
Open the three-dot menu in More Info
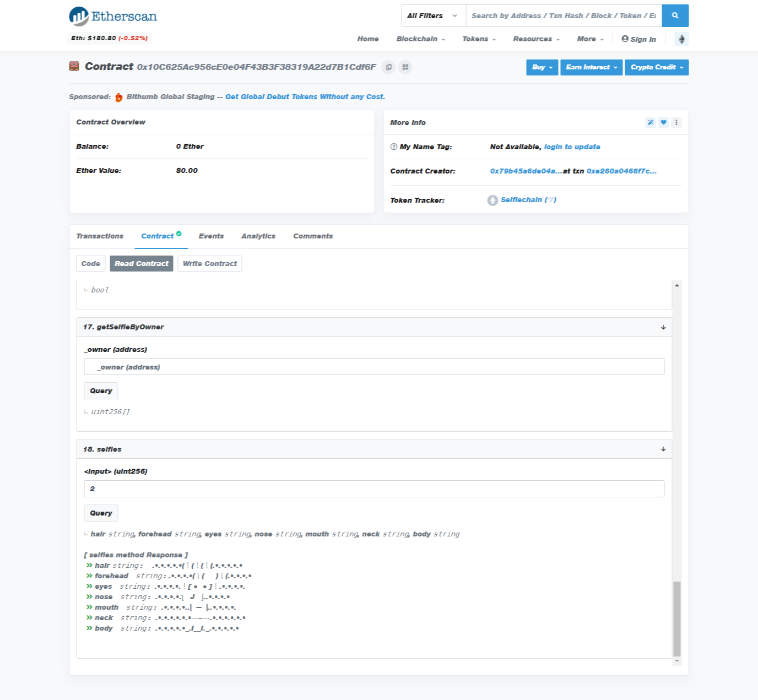pyautogui.click(x=676, y=123)
